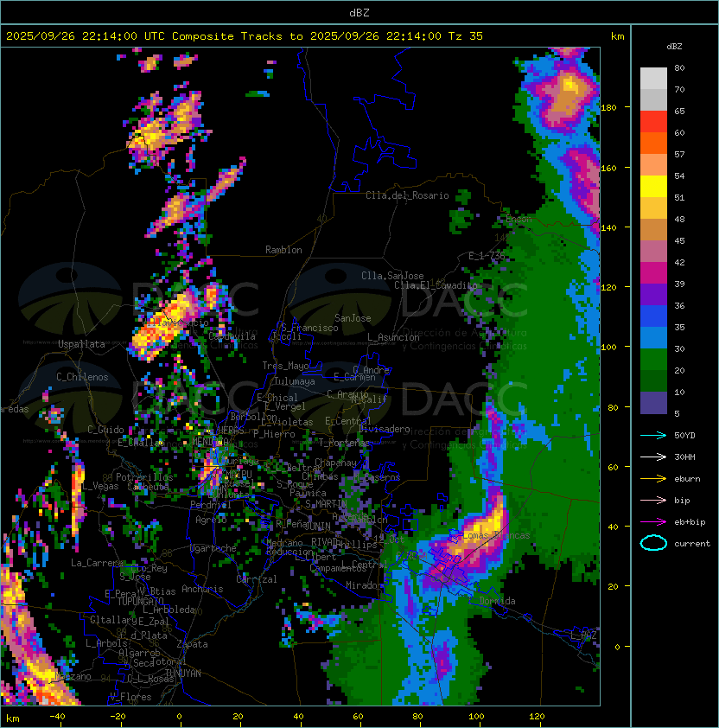719x728 pixels.
Task: Click the 'Tres_Mayo' place label
Action: 285,366
